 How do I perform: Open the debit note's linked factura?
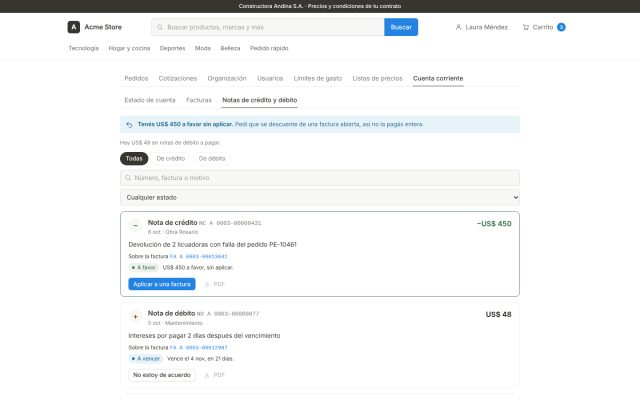[198, 347]
